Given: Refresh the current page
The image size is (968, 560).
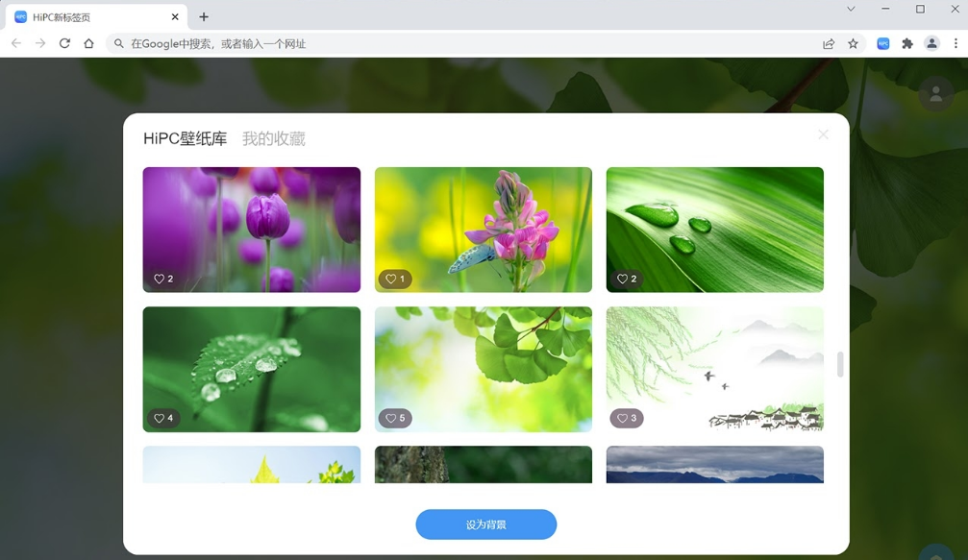Looking at the screenshot, I should tap(64, 43).
